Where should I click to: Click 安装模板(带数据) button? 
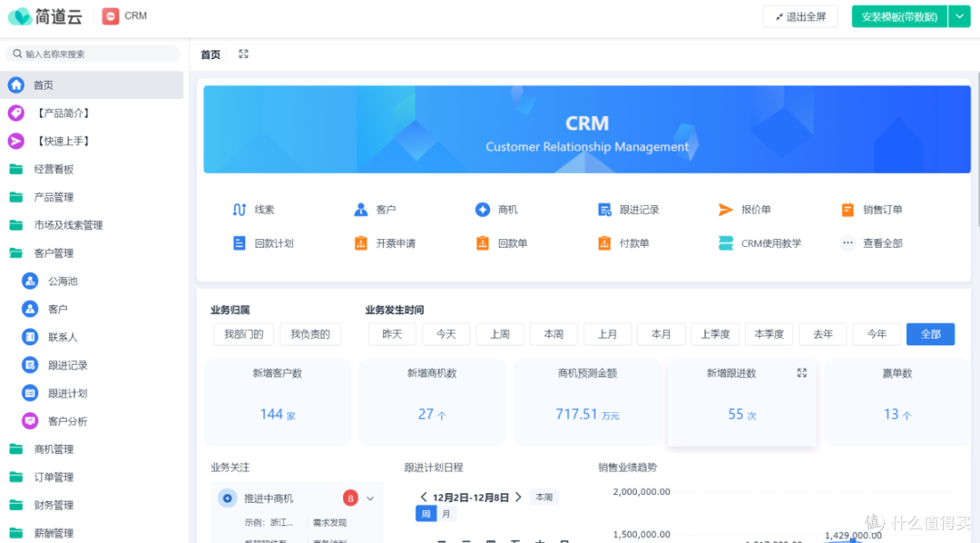pyautogui.click(x=899, y=16)
